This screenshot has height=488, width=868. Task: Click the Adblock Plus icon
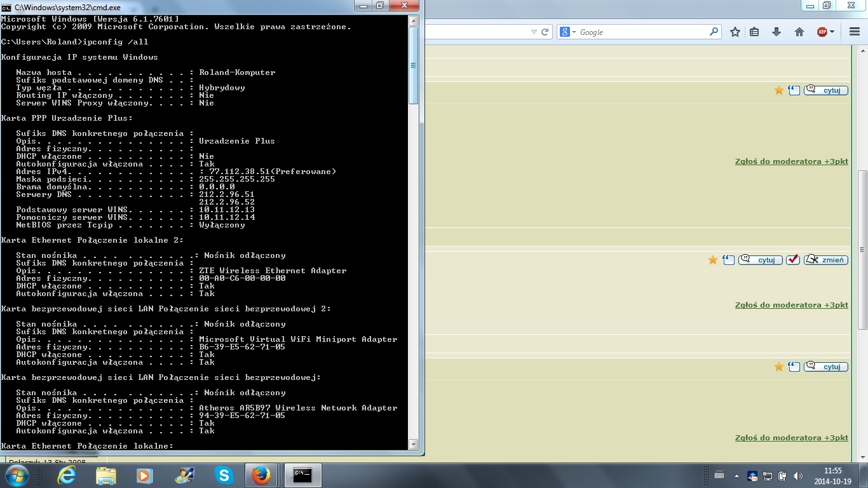pyautogui.click(x=822, y=32)
